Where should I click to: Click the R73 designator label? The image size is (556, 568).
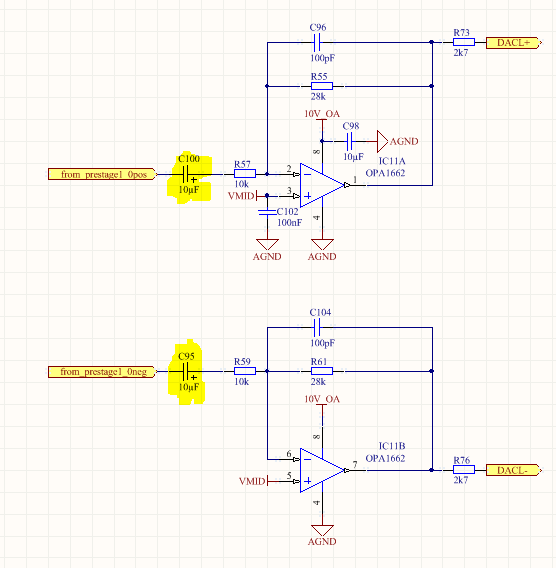coord(461,33)
